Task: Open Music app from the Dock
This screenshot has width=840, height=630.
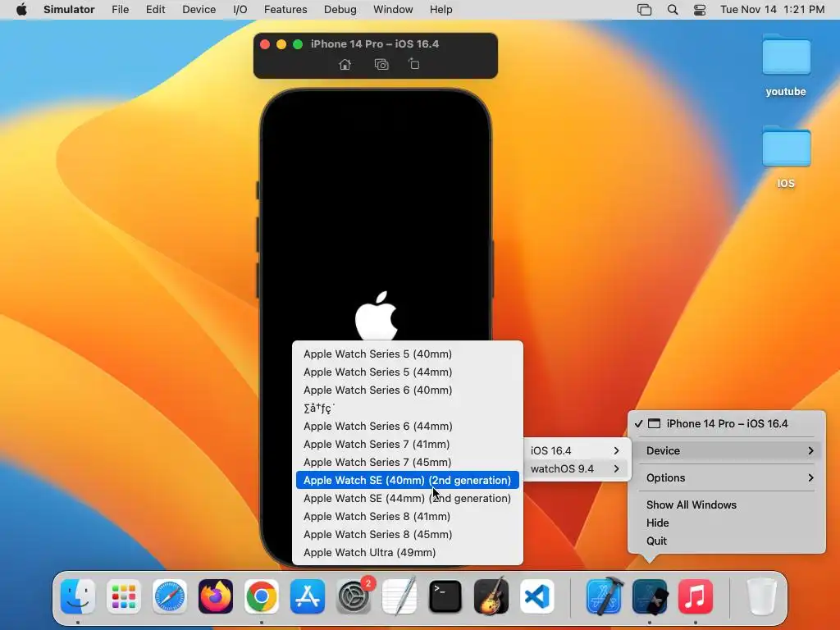Action: tap(696, 596)
